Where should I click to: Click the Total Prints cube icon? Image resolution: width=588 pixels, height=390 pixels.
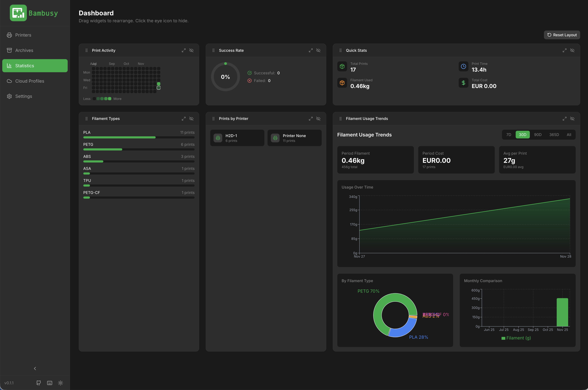(x=342, y=66)
